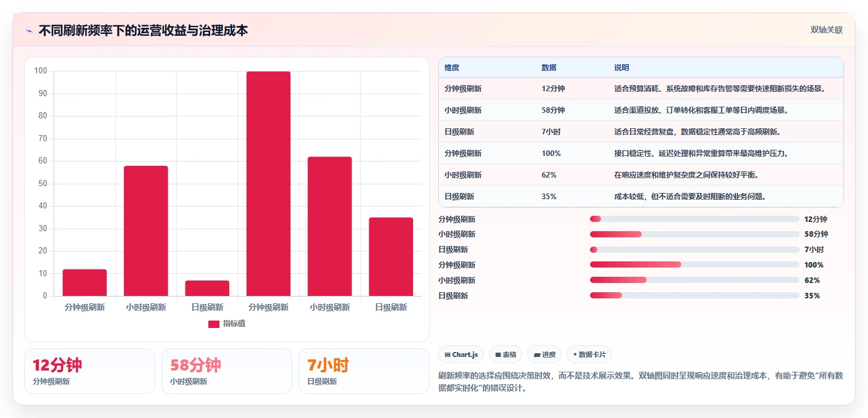Image resolution: width=868 pixels, height=418 pixels.
Task: Click the progress bar labeled 7小时
Action: tap(694, 250)
